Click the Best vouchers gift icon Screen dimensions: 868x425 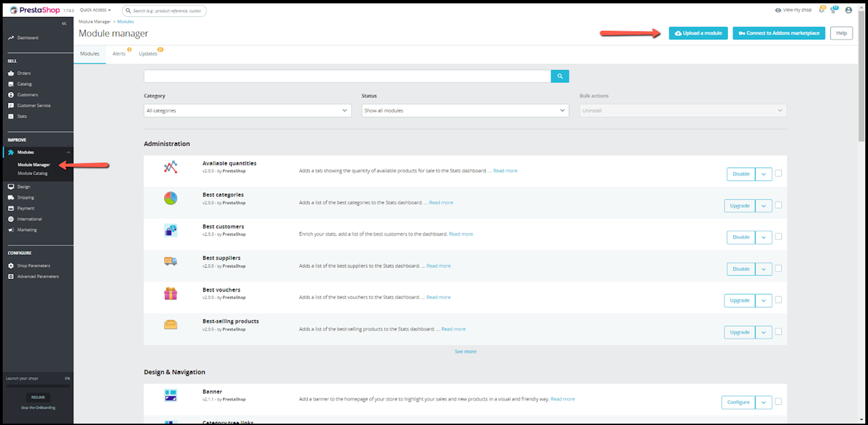coord(170,294)
